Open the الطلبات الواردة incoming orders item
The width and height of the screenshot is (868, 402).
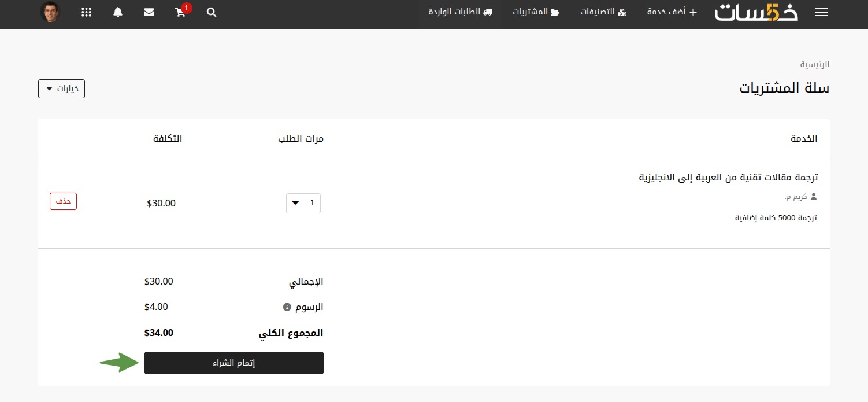[x=460, y=12]
